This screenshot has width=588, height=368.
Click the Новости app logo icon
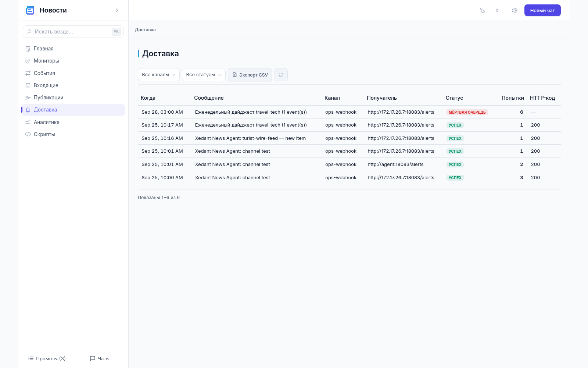(x=30, y=10)
